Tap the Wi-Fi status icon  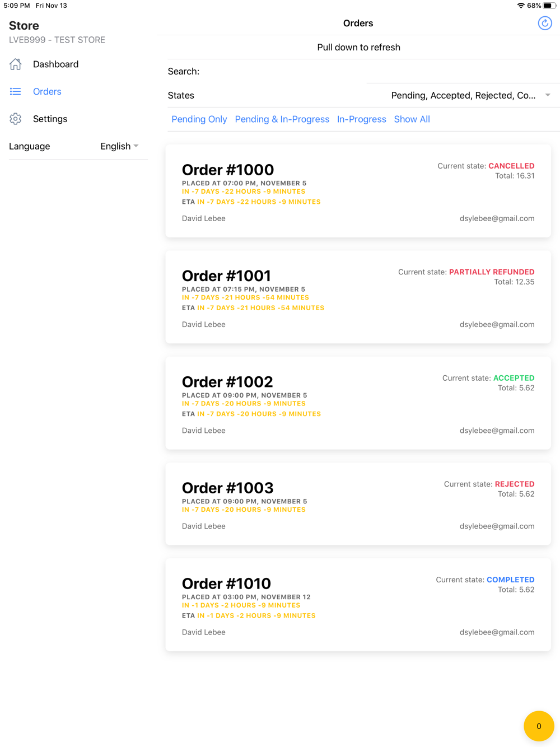click(x=520, y=6)
